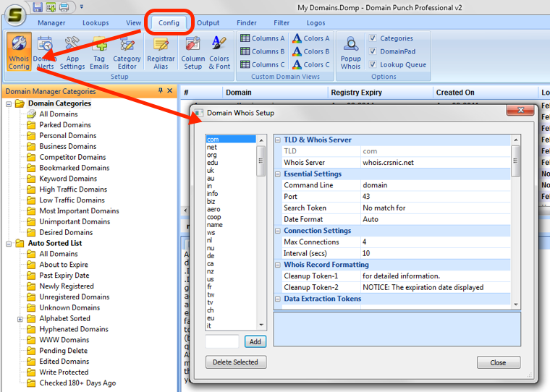Open App Settings in the ribbon
550x392 pixels.
[x=72, y=51]
